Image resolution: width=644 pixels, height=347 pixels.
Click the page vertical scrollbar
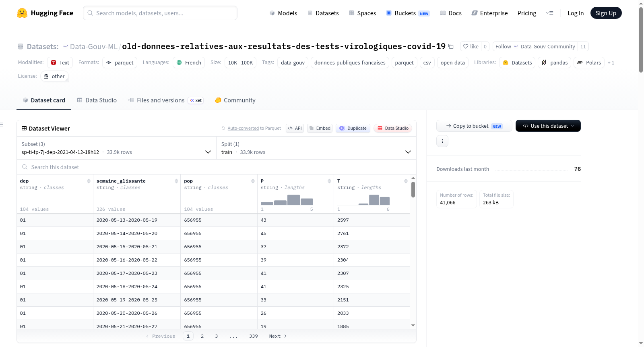coord(641,39)
